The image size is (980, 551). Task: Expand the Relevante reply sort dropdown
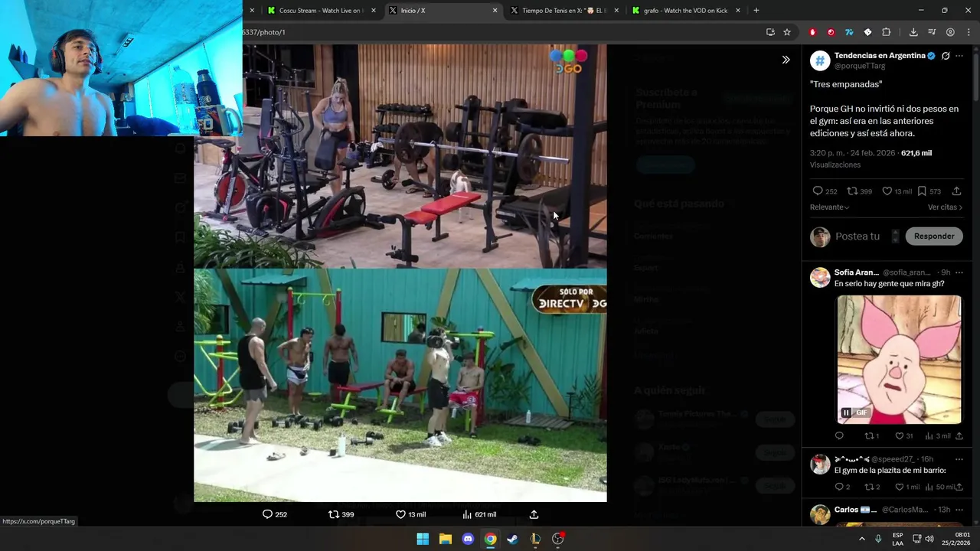pyautogui.click(x=830, y=207)
